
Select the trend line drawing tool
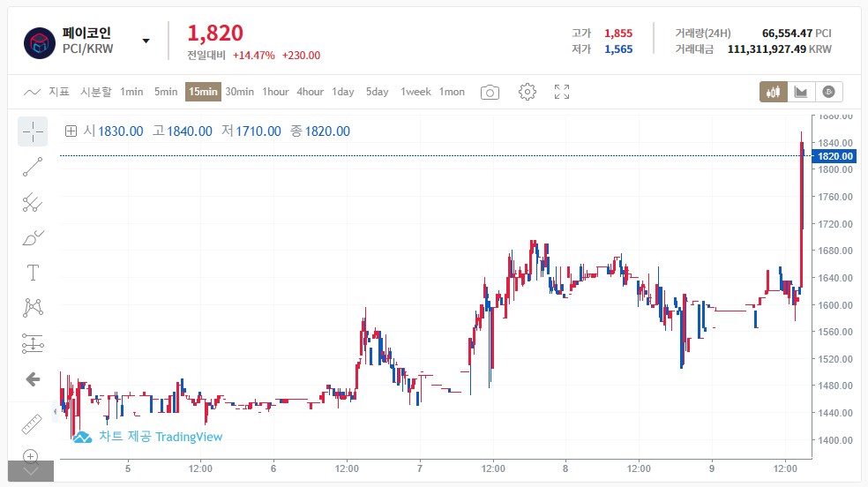click(33, 167)
